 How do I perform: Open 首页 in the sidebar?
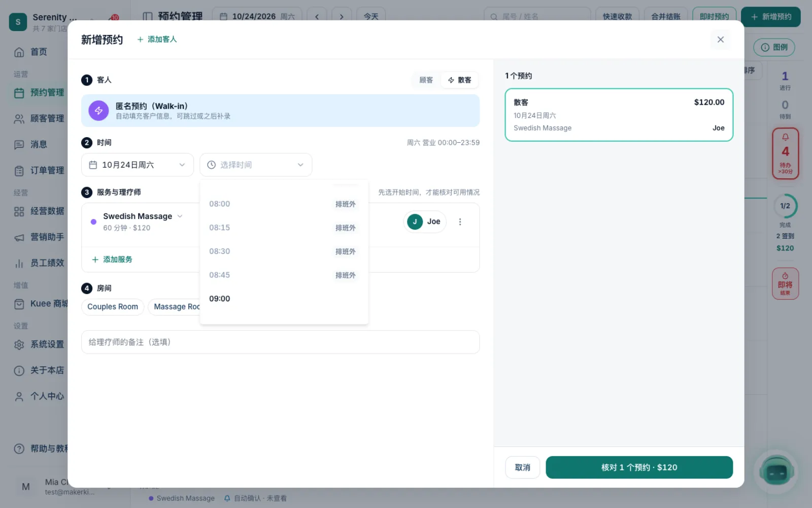pos(38,52)
